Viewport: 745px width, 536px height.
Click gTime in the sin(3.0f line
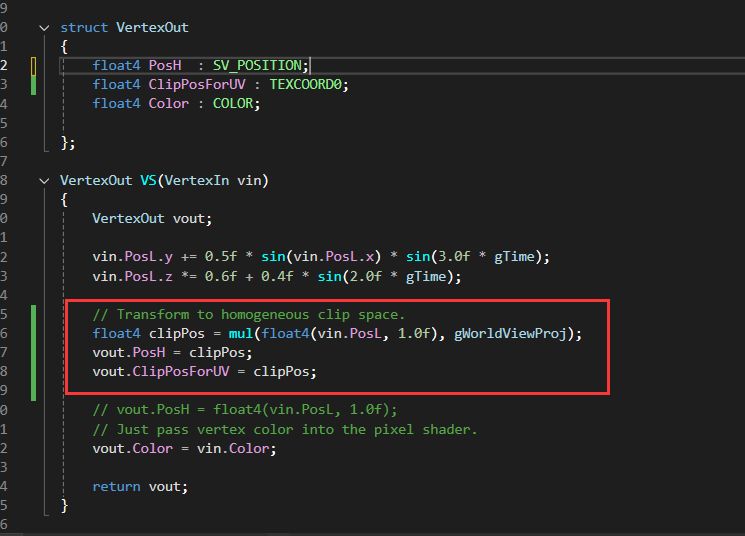515,257
